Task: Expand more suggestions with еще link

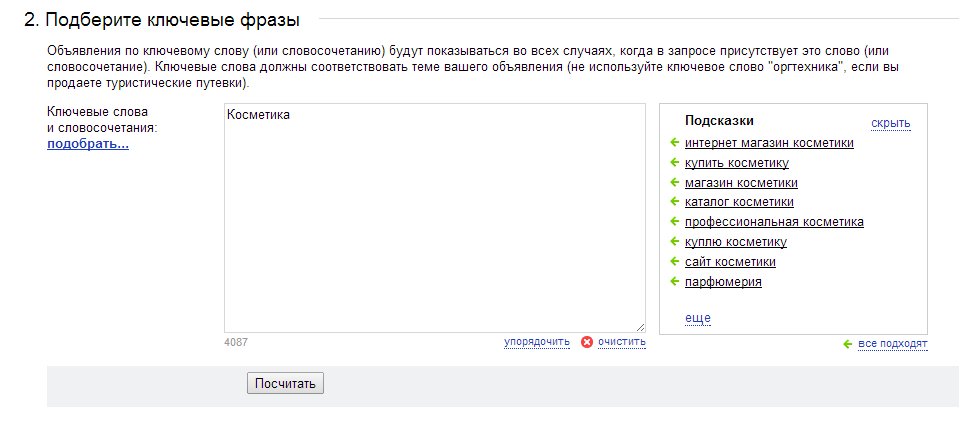Action: pos(698,318)
